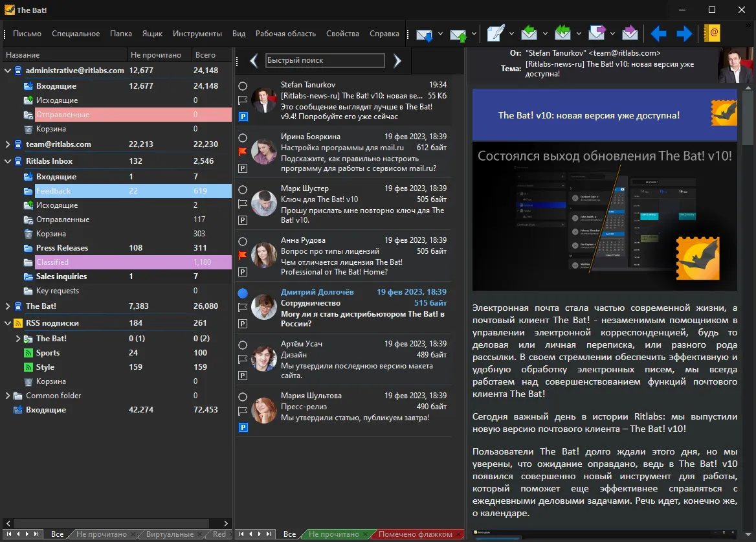Toggle the parked P mark on Марк Шустер message
The height and width of the screenshot is (542, 756).
[243, 220]
